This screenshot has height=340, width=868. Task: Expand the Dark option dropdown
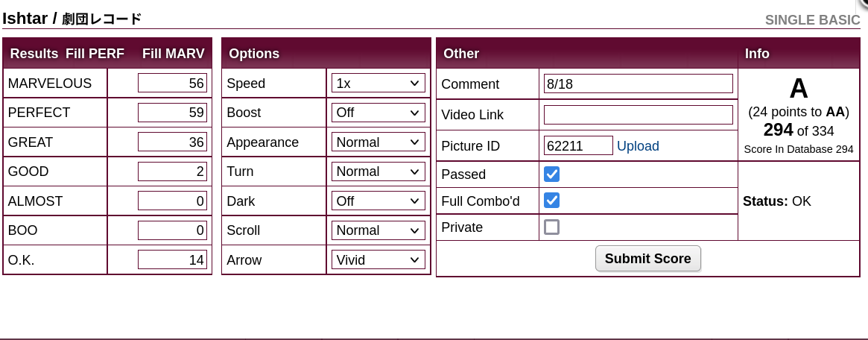[378, 201]
